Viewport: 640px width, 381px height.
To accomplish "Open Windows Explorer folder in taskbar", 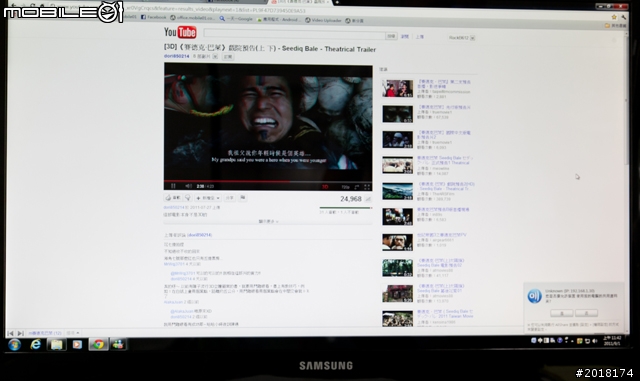I will pyautogui.click(x=56, y=345).
